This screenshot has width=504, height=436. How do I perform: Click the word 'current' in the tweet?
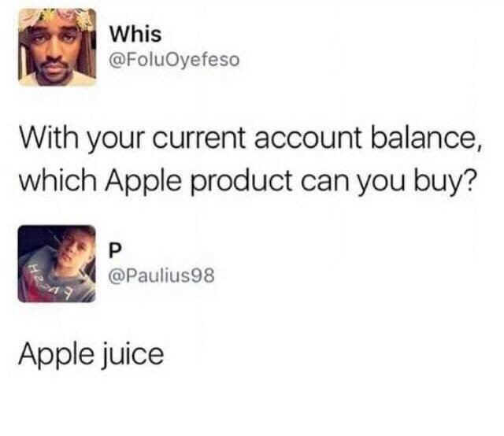tap(198, 139)
